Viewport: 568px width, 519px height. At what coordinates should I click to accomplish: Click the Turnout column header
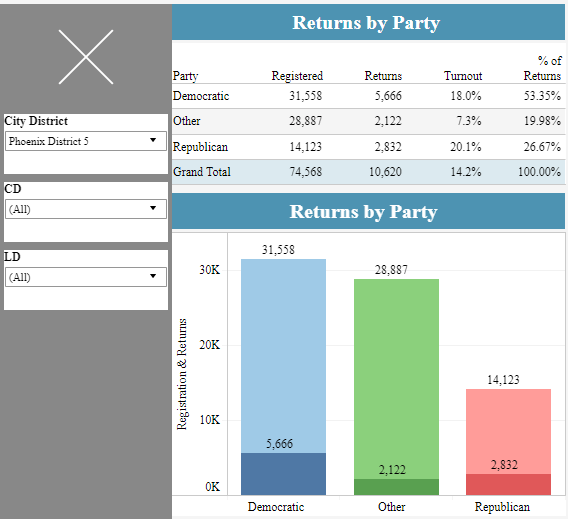click(463, 76)
